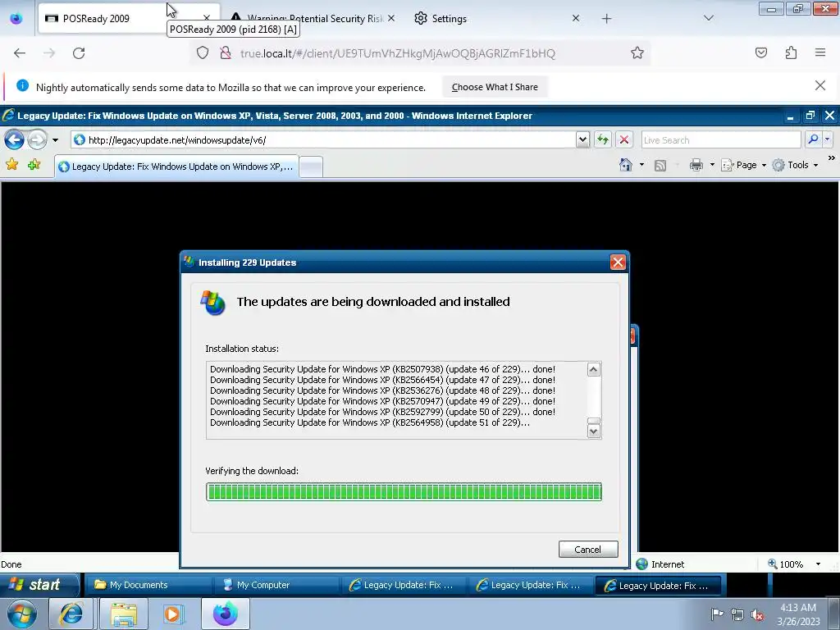Screen dimensions: 840x630
Task: Click the IE search magnifier button
Action: tap(813, 139)
